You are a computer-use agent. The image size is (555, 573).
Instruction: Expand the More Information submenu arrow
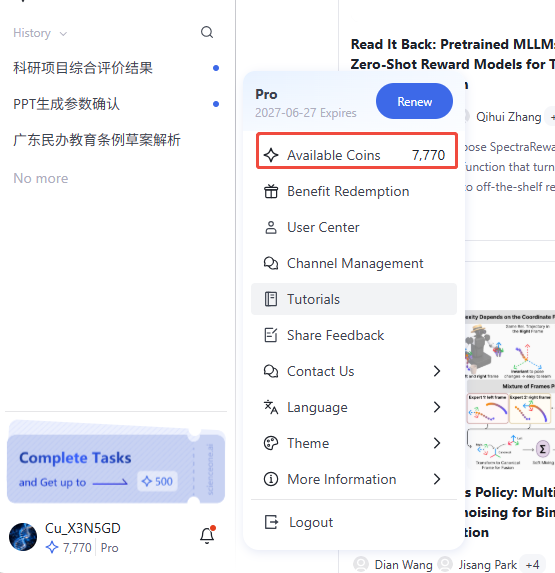pyautogui.click(x=437, y=479)
